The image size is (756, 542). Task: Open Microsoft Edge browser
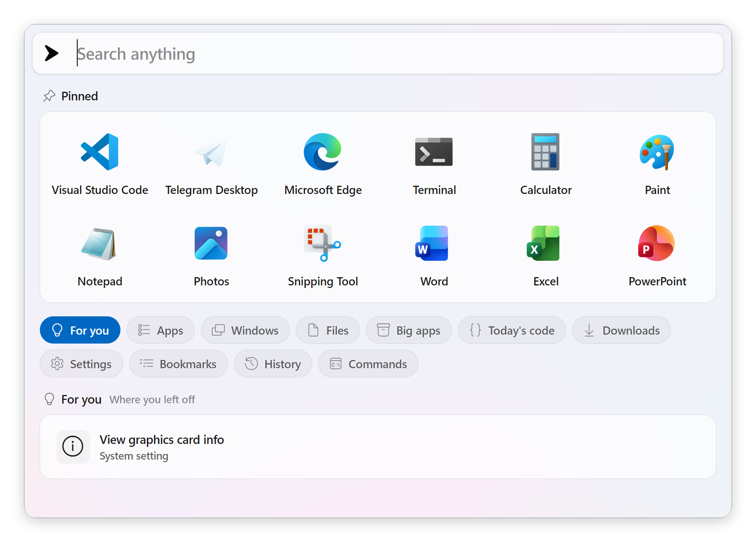(x=323, y=164)
